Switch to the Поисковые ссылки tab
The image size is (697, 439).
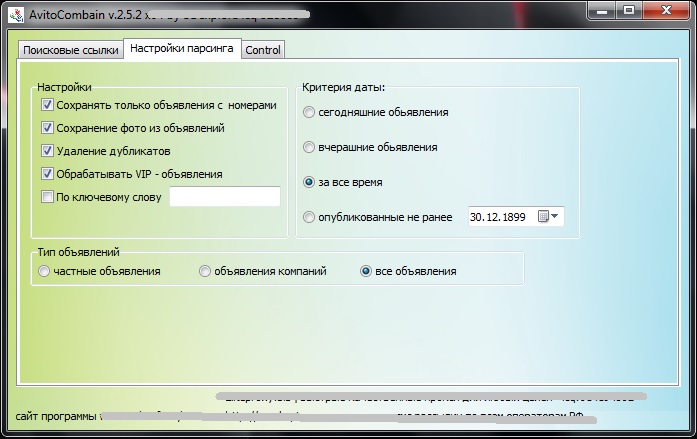point(70,50)
